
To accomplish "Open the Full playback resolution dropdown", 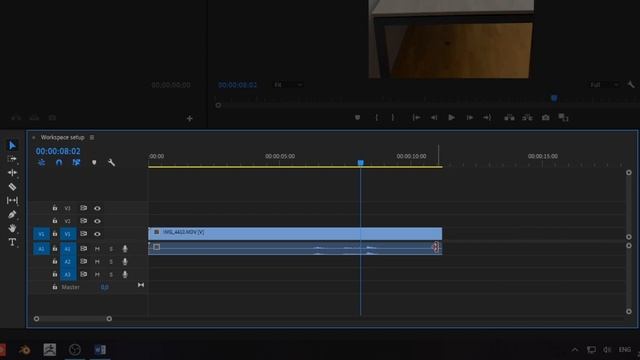I will [x=604, y=85].
